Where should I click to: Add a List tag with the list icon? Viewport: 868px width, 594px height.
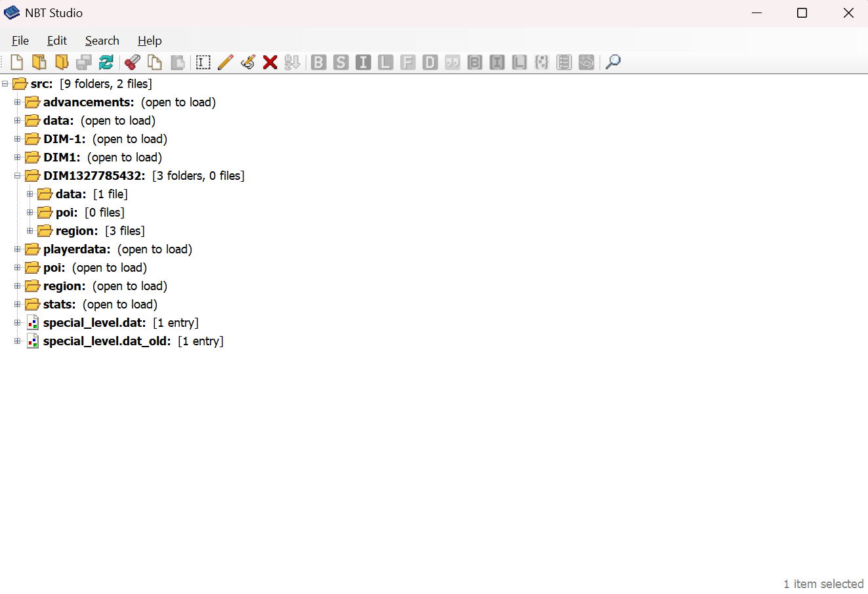click(564, 62)
